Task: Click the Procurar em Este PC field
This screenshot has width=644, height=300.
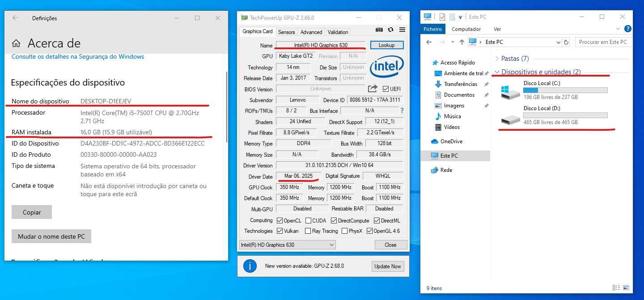Action: (x=603, y=42)
